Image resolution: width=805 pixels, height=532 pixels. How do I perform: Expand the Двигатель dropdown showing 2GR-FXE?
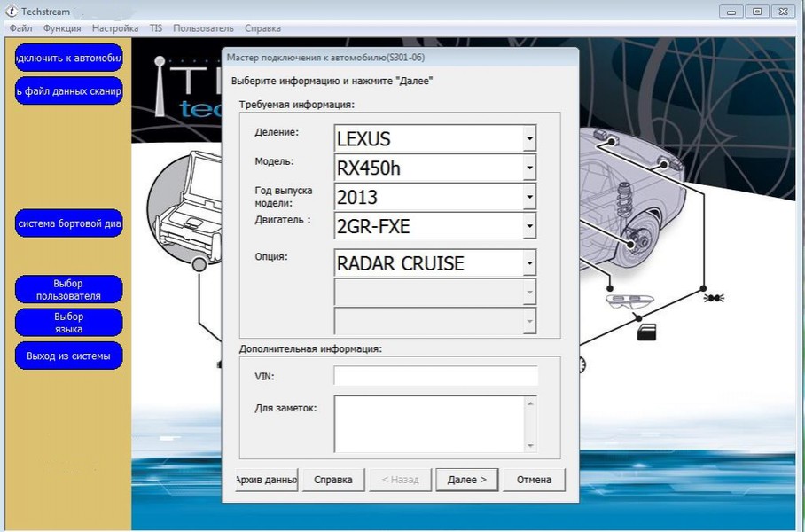529,226
